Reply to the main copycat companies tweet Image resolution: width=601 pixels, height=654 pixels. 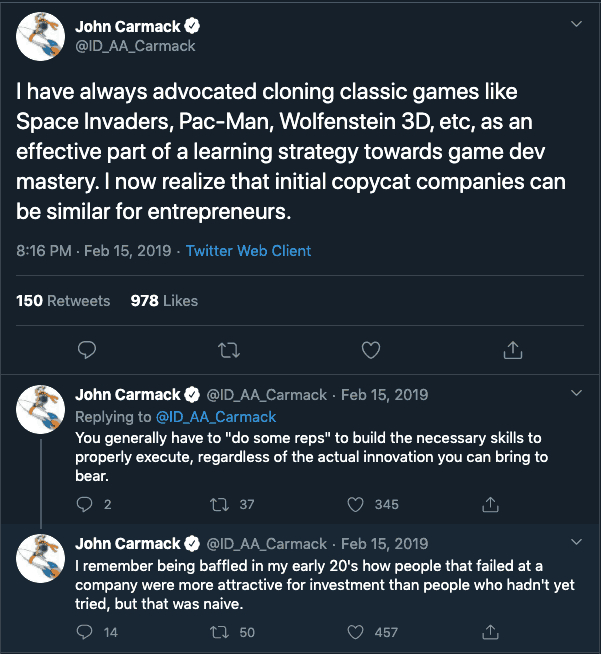[x=87, y=349]
